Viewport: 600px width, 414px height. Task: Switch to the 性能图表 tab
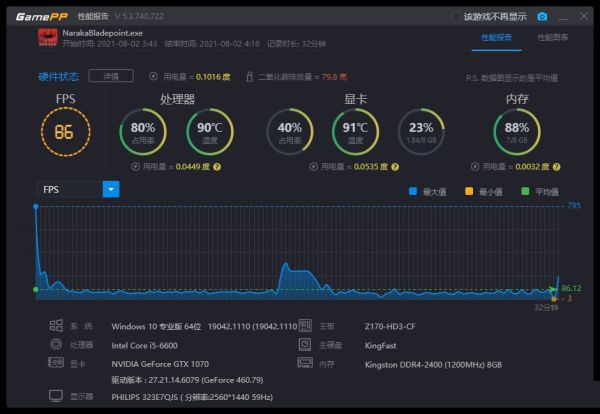(552, 37)
